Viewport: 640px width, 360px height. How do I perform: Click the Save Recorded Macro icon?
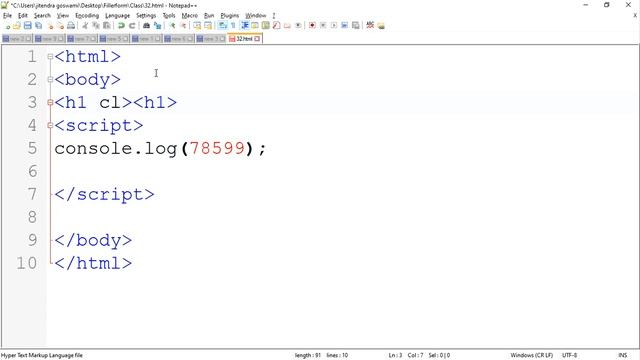pos(356,26)
